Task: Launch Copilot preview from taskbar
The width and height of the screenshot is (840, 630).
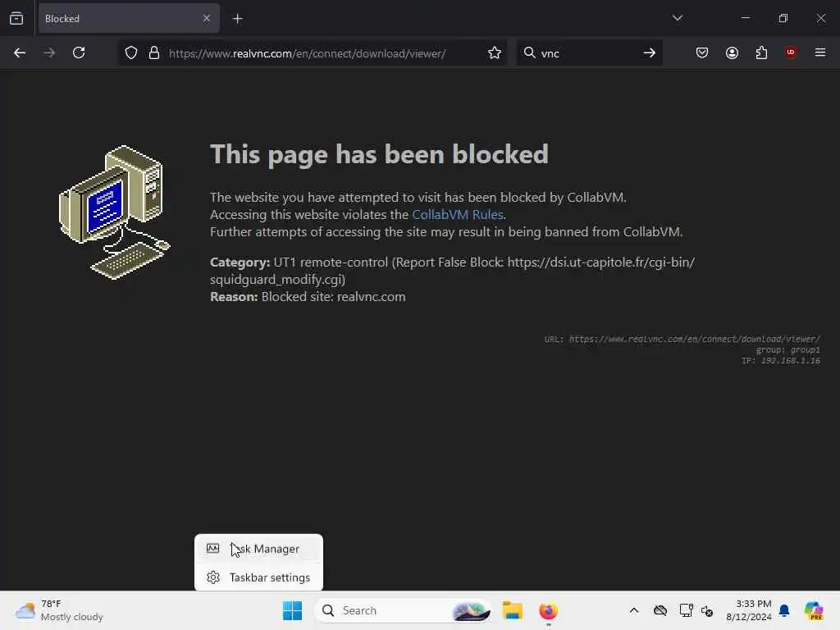Action: click(814, 610)
